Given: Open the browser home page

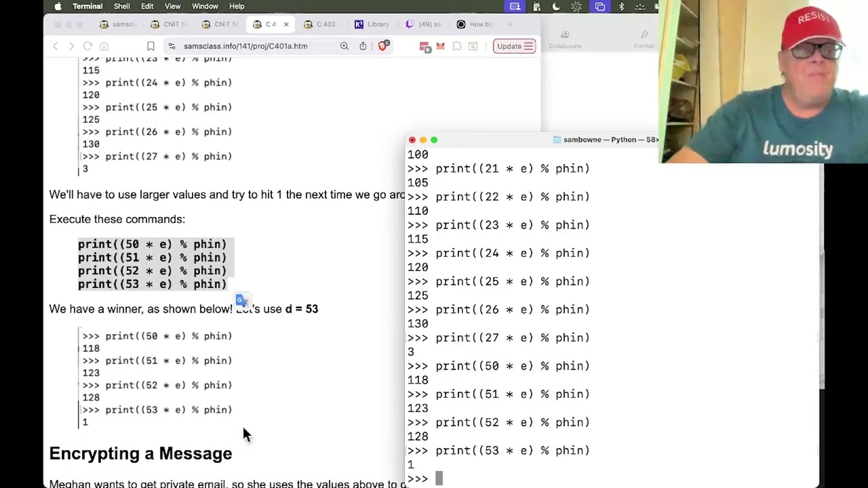Looking at the screenshot, I should 104,46.
